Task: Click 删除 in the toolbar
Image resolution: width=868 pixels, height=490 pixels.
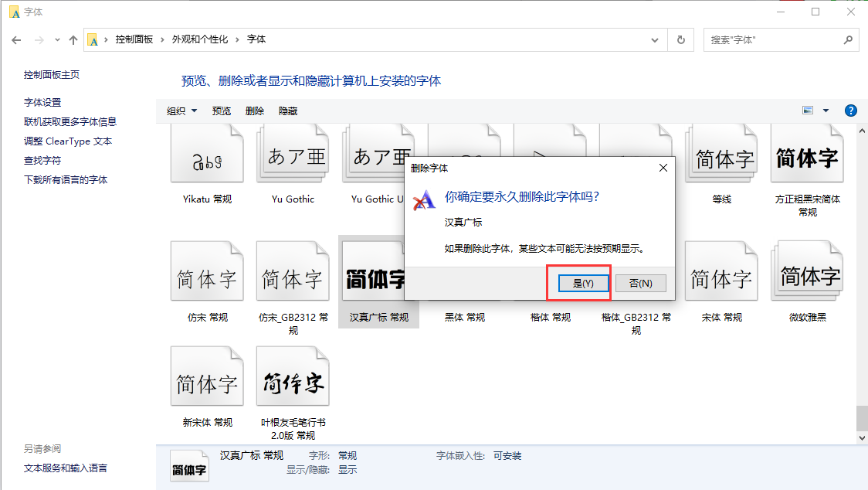Action: [x=255, y=111]
